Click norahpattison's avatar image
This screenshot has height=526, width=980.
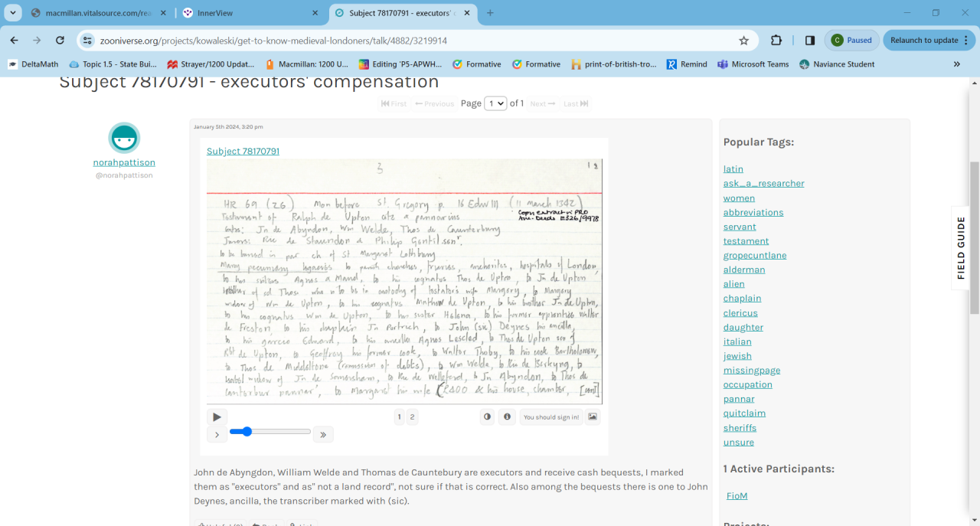(x=124, y=138)
